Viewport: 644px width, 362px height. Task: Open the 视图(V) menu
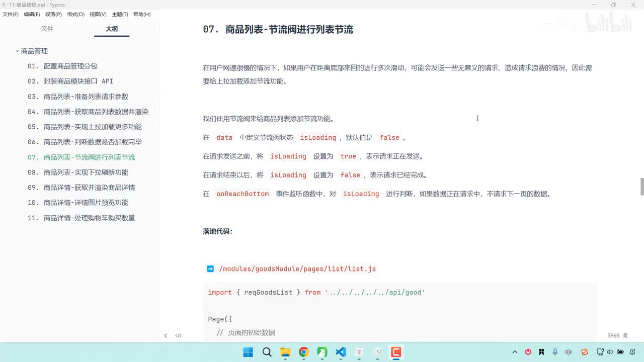pos(98,14)
